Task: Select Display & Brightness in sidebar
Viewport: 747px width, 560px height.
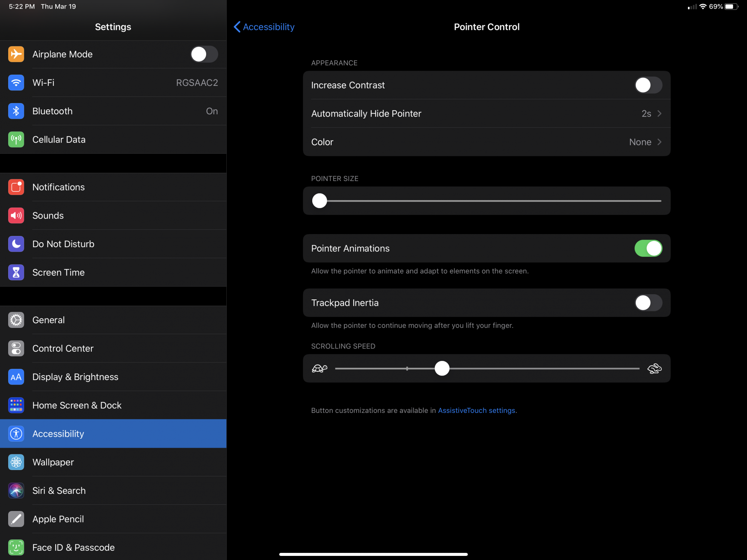Action: [x=113, y=377]
